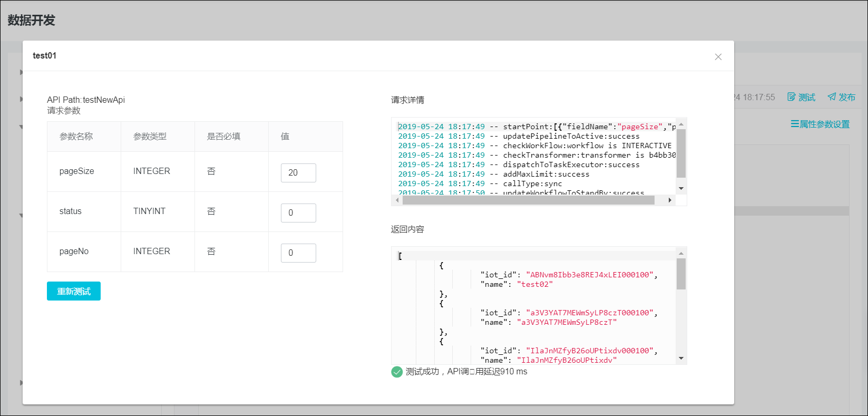Click the response content scroll-down arrow
868x416 pixels.
[x=681, y=359]
